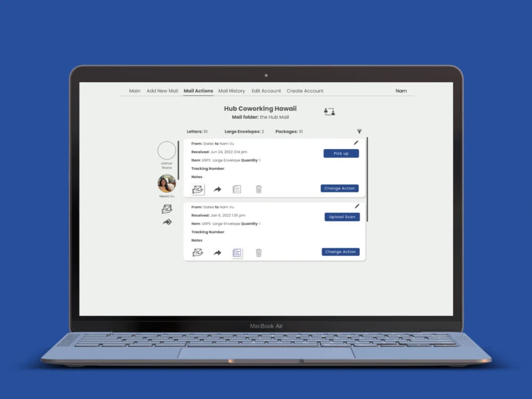Select forward arrow on Jan 6 mail
The image size is (532, 399).
(218, 253)
